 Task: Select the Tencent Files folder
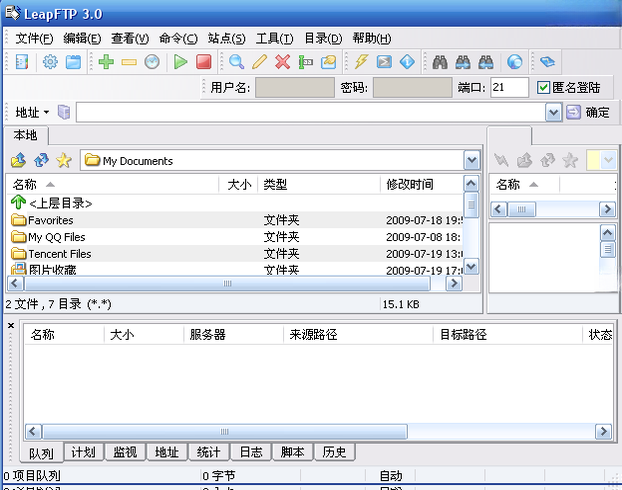tap(237, 254)
